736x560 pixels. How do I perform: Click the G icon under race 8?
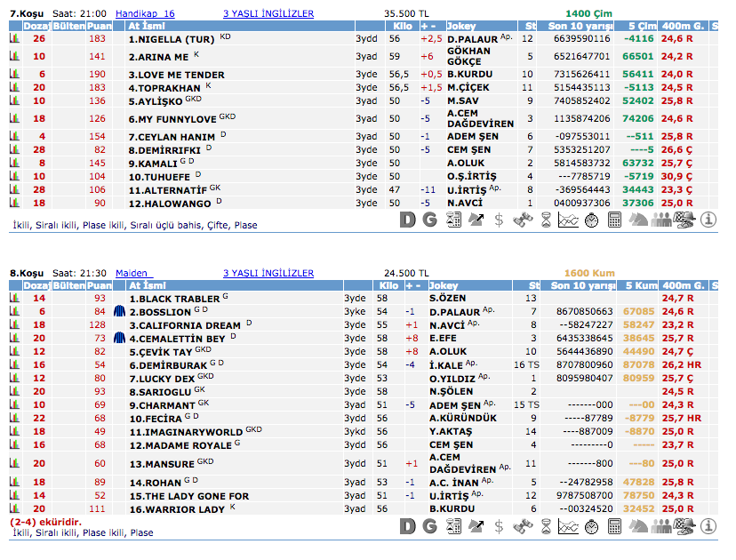[430, 525]
